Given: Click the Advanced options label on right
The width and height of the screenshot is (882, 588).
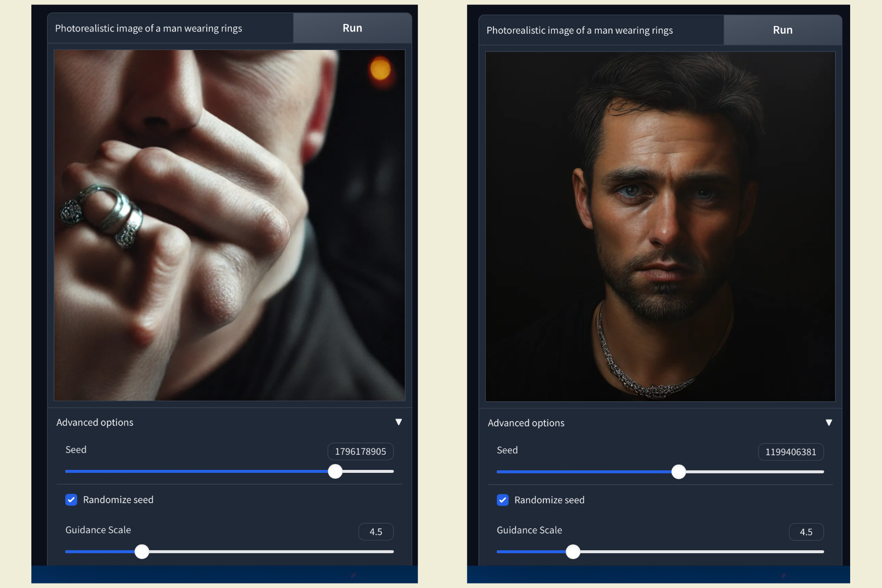Looking at the screenshot, I should point(526,422).
